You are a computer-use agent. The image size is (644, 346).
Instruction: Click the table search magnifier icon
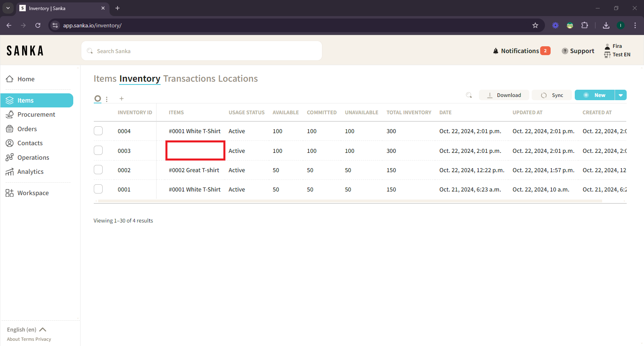[469, 95]
